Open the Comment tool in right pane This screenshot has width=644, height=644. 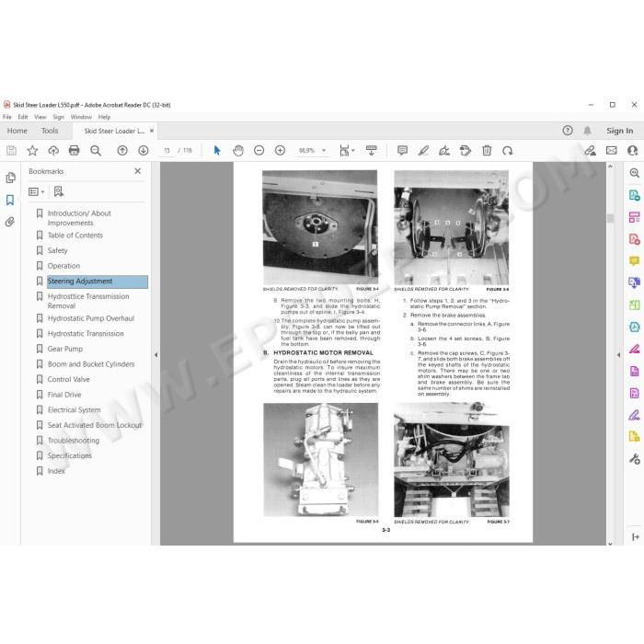click(635, 260)
